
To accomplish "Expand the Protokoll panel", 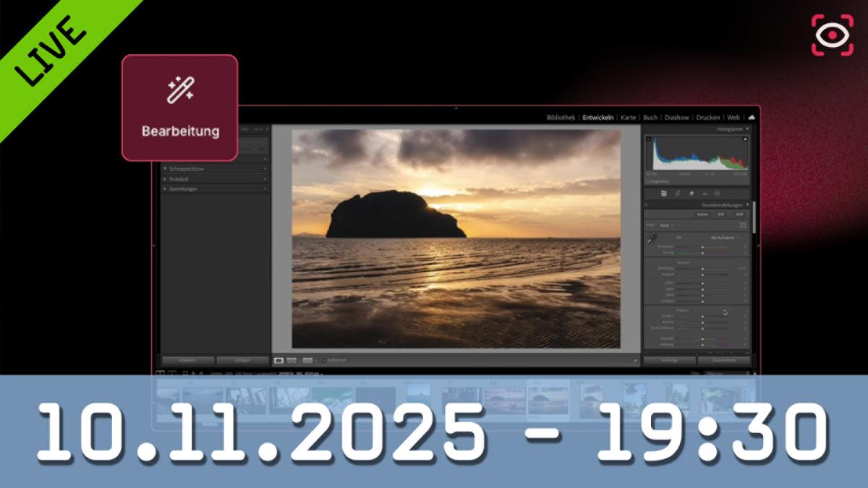I will pyautogui.click(x=166, y=179).
